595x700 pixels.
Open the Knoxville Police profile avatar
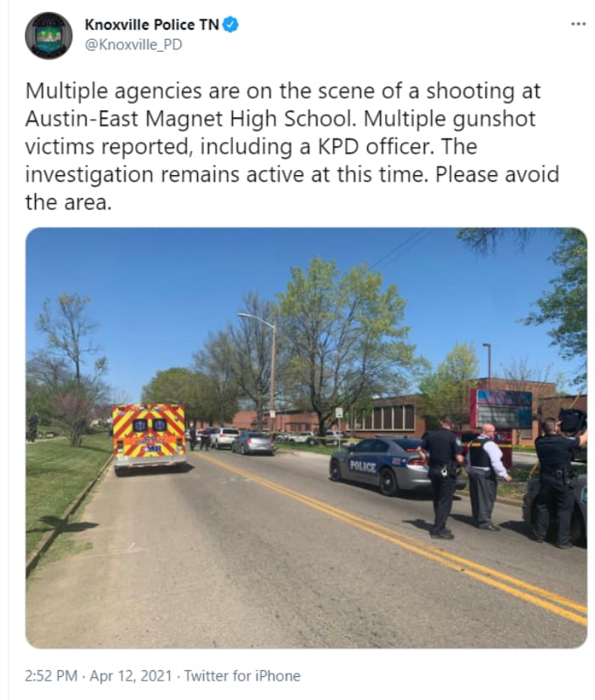(48, 36)
